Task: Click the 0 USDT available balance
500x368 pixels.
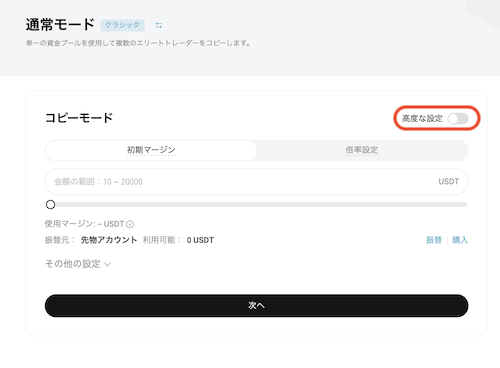Action: [x=200, y=240]
